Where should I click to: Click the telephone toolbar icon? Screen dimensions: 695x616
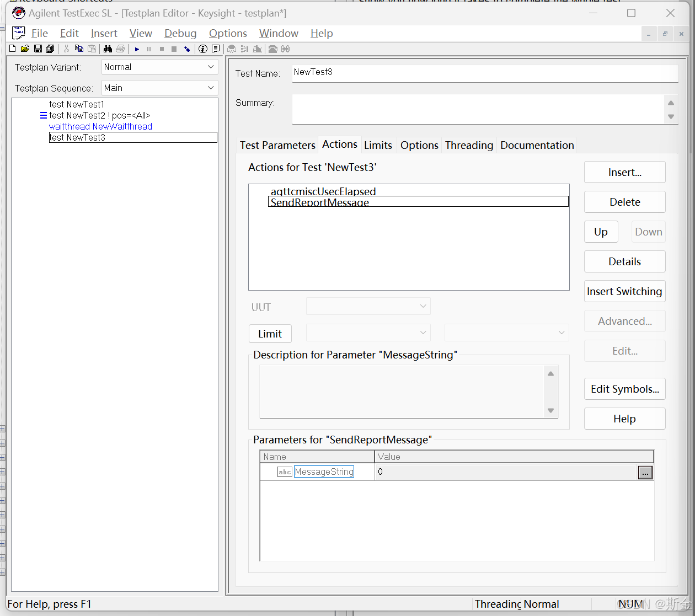coord(272,49)
